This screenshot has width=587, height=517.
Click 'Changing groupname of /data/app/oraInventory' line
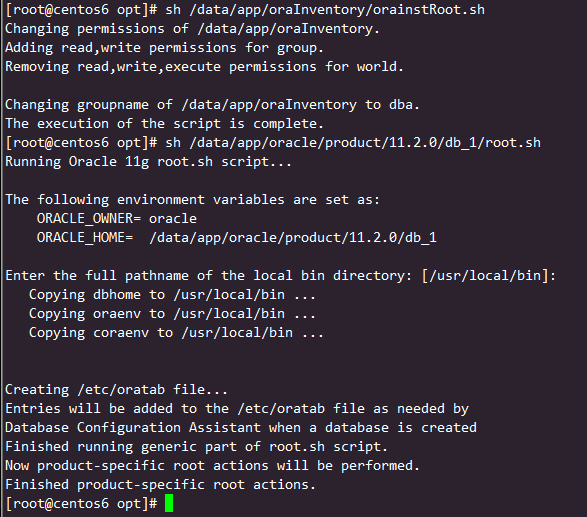click(x=212, y=105)
